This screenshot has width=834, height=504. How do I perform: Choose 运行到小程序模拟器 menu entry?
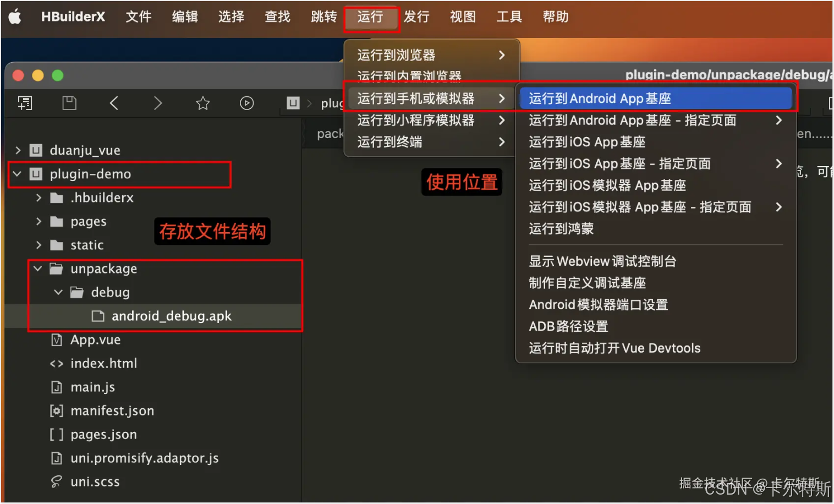(432, 120)
